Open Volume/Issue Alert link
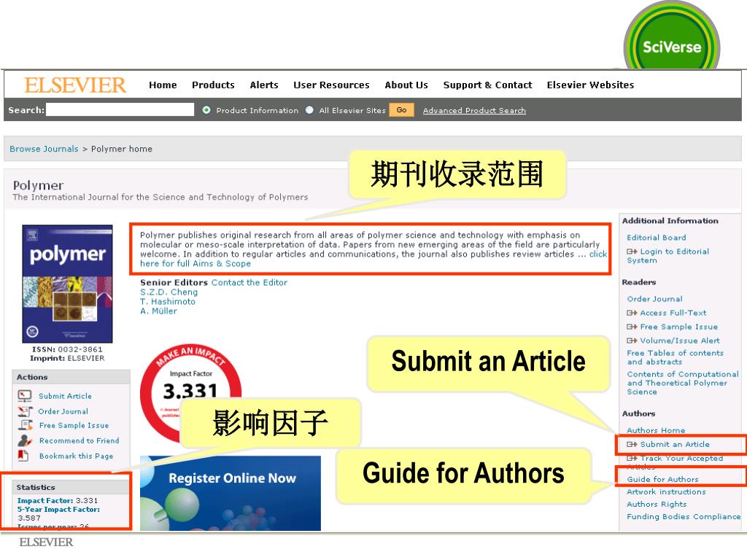747x560 pixels. [680, 341]
